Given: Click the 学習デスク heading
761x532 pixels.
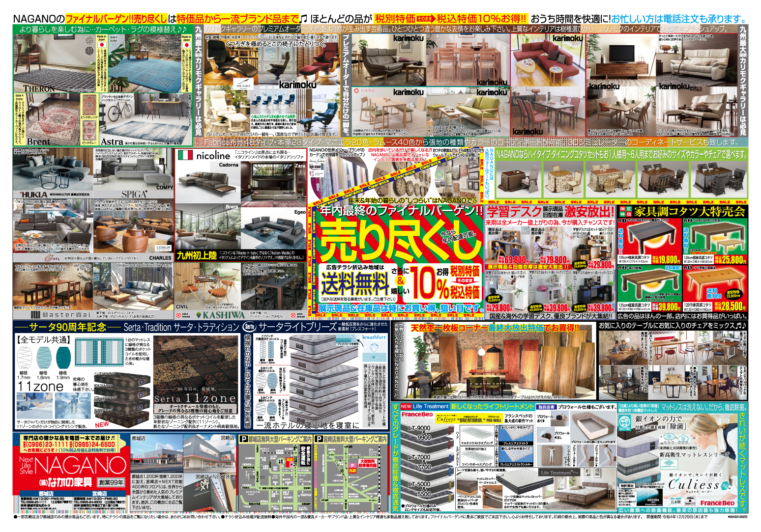Looking at the screenshot, I should (x=514, y=212).
